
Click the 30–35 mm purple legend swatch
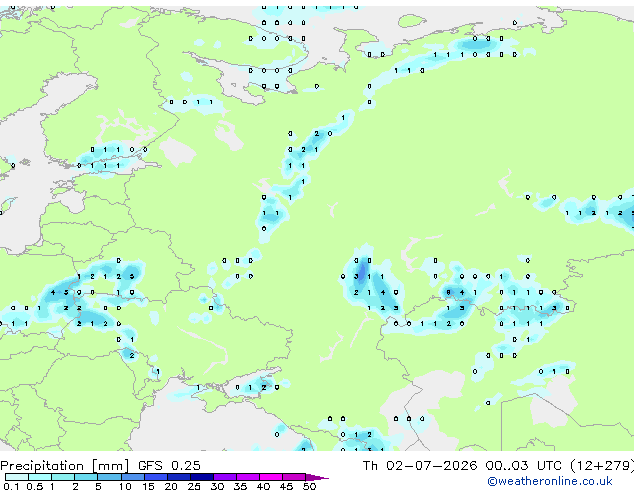click(x=225, y=477)
